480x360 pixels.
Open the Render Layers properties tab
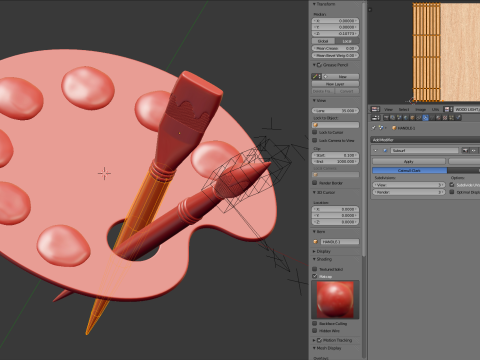pos(393,118)
